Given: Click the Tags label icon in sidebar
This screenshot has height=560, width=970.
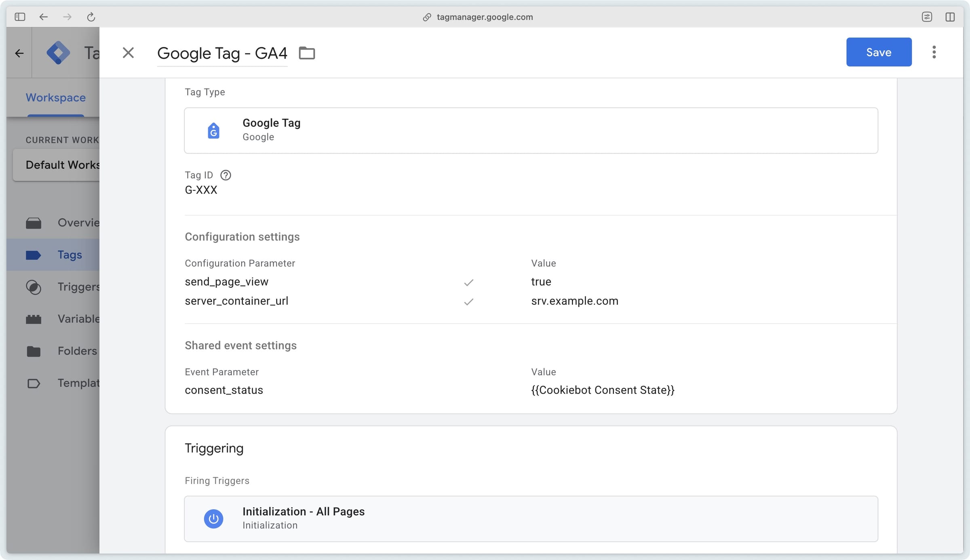Looking at the screenshot, I should tap(33, 255).
